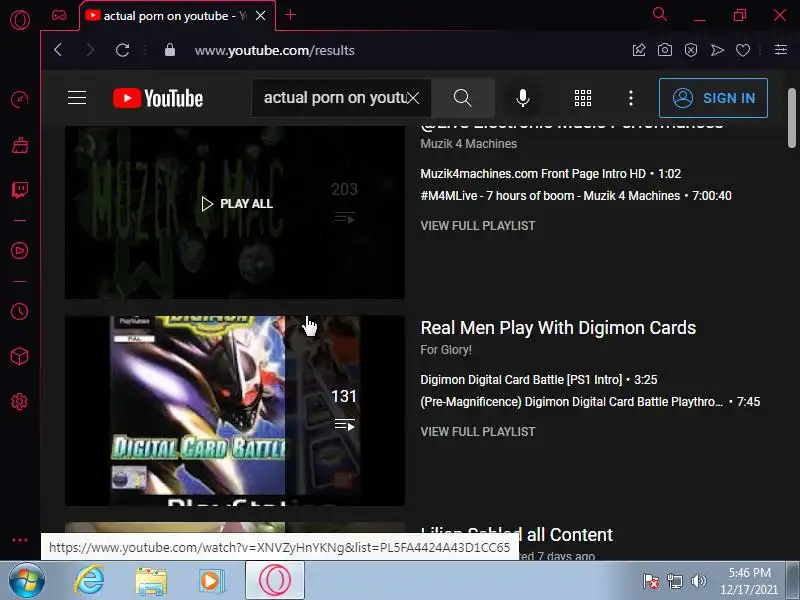Open Action Center flag tray icon
Viewport: 800px width, 600px height.
[651, 581]
